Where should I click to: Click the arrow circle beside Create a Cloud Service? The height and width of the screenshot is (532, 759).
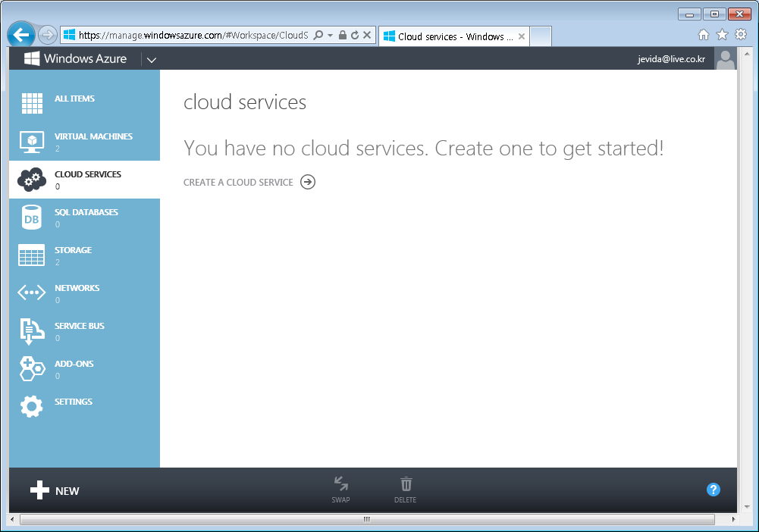click(308, 182)
